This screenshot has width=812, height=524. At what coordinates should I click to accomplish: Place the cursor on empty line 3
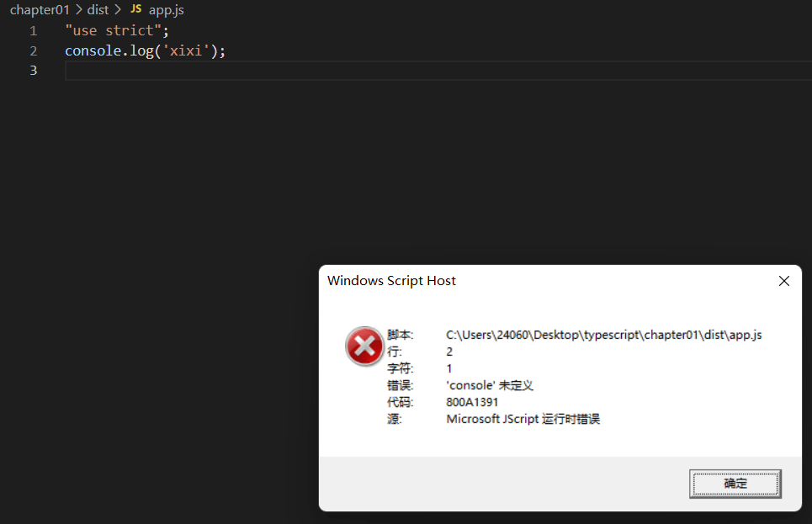pyautogui.click(x=438, y=71)
